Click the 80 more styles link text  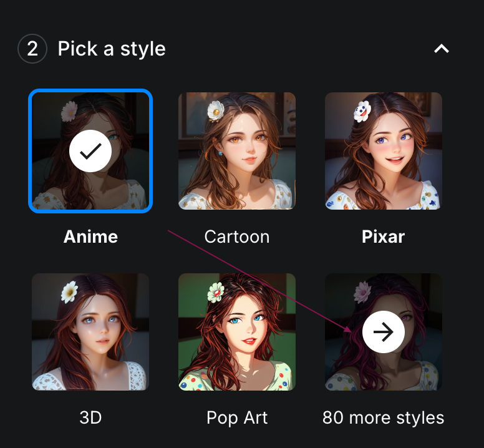(x=384, y=418)
